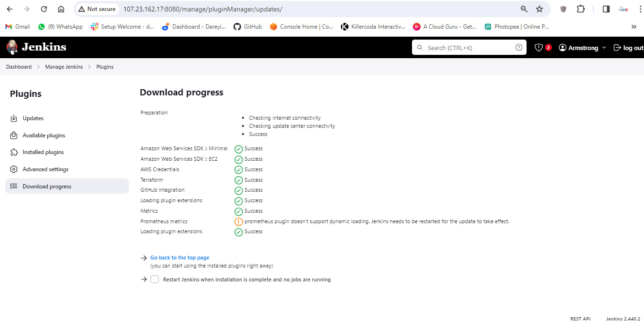Select Installed plugins in sidebar

(x=43, y=152)
